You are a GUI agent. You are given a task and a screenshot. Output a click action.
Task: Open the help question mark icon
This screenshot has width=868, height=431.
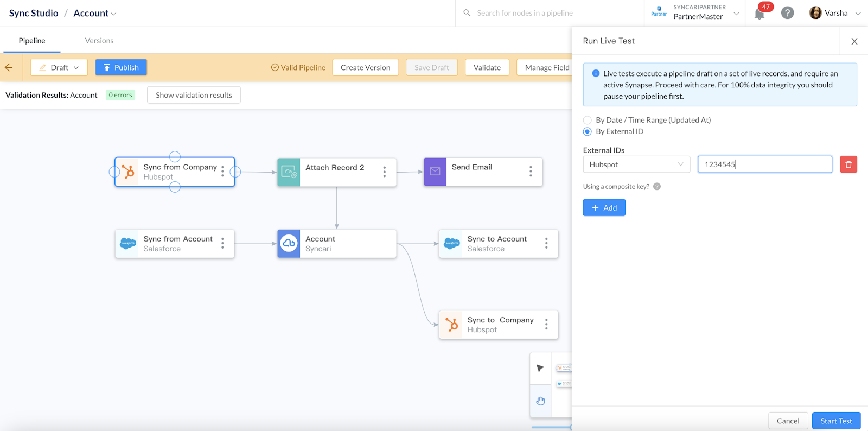788,13
